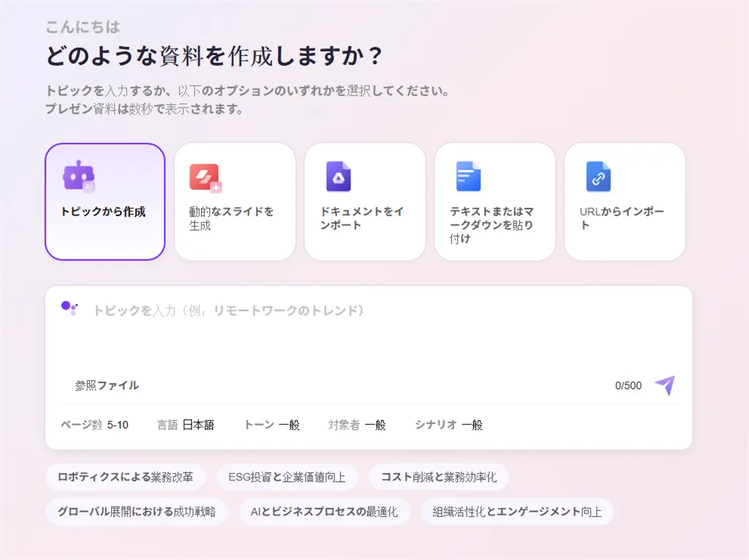The width and height of the screenshot is (749, 560).
Task: Open the トーン 一般 selector
Action: point(271,425)
